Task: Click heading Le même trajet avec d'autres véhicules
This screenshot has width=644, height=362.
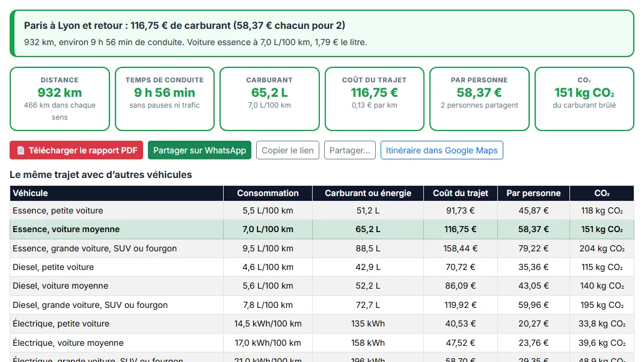Action: coord(100,174)
